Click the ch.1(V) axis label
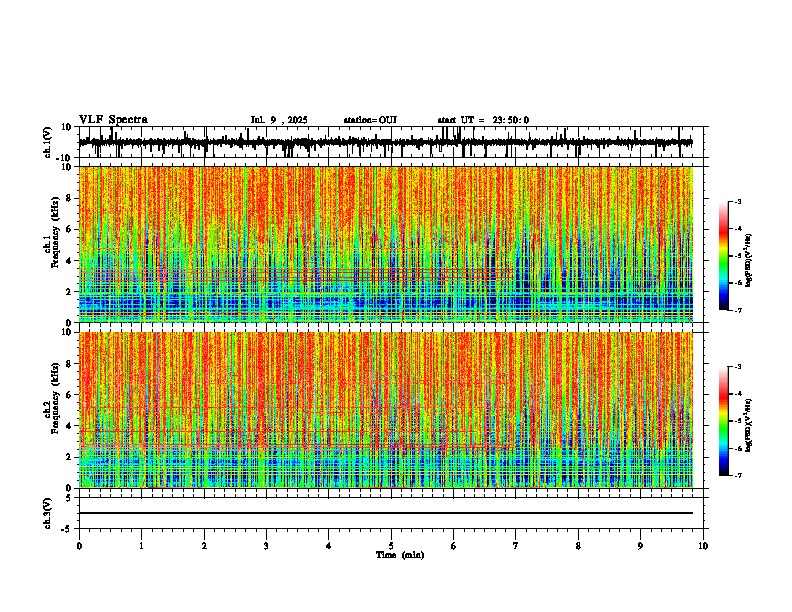The width and height of the screenshot is (792, 612). (49, 142)
